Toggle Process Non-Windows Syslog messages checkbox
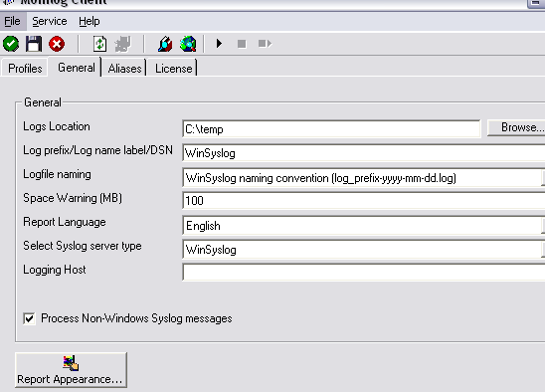This screenshot has height=392, width=545. point(29,318)
